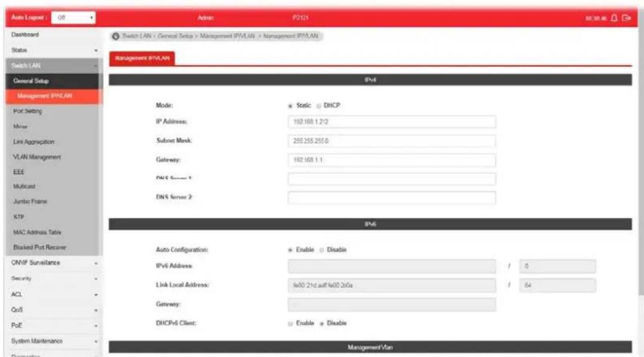Click the Link Local prefix length field
644x357 pixels.
(x=557, y=285)
